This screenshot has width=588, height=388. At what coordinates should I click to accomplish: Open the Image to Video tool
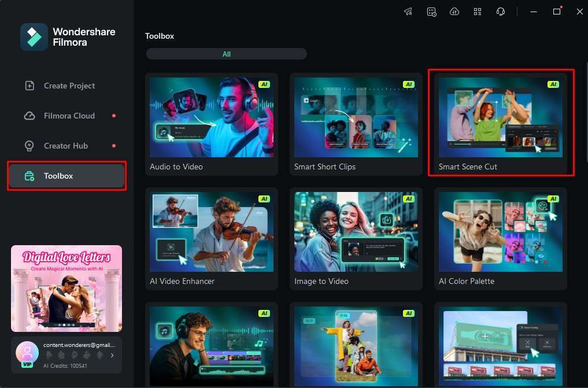tap(356, 239)
